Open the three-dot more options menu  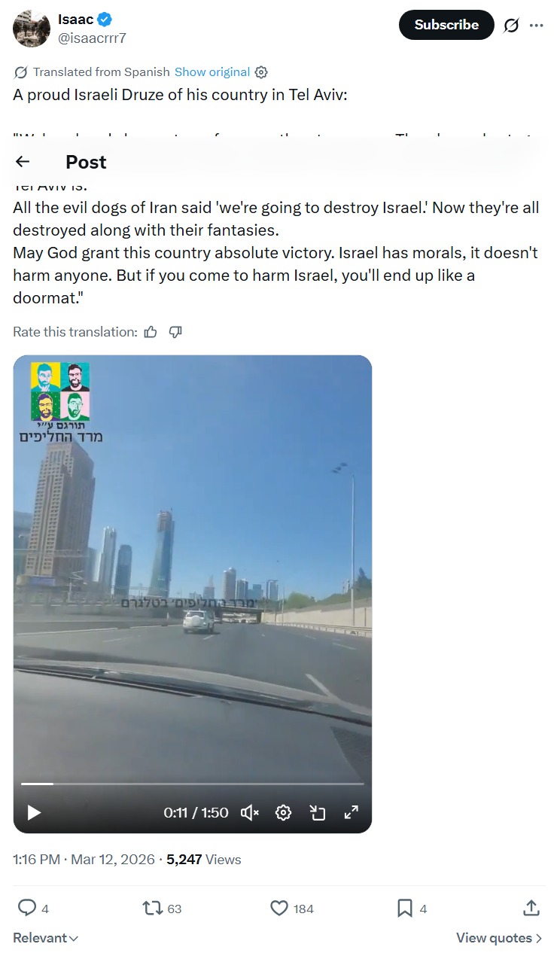tap(536, 26)
